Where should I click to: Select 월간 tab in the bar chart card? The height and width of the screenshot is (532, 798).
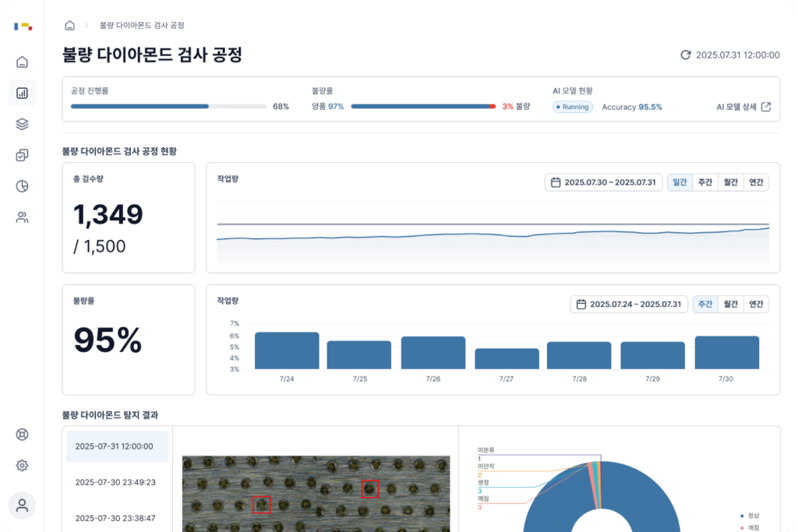[x=731, y=304]
